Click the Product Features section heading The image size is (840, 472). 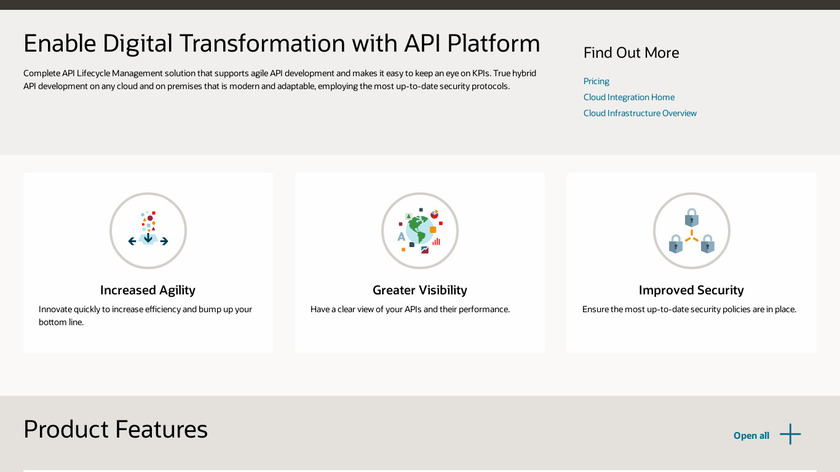tap(116, 429)
